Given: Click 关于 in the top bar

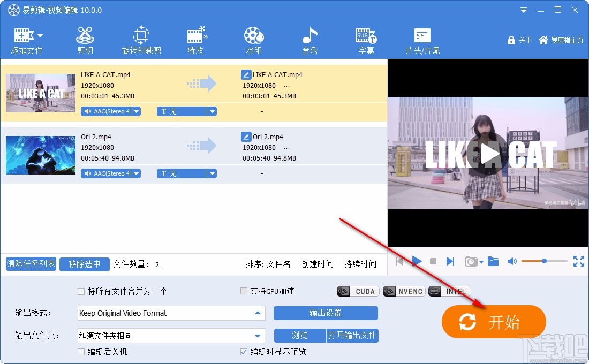Looking at the screenshot, I should 519,40.
